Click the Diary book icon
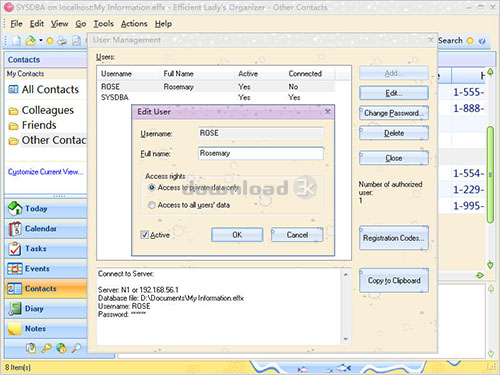The image size is (500, 375). tap(15, 309)
